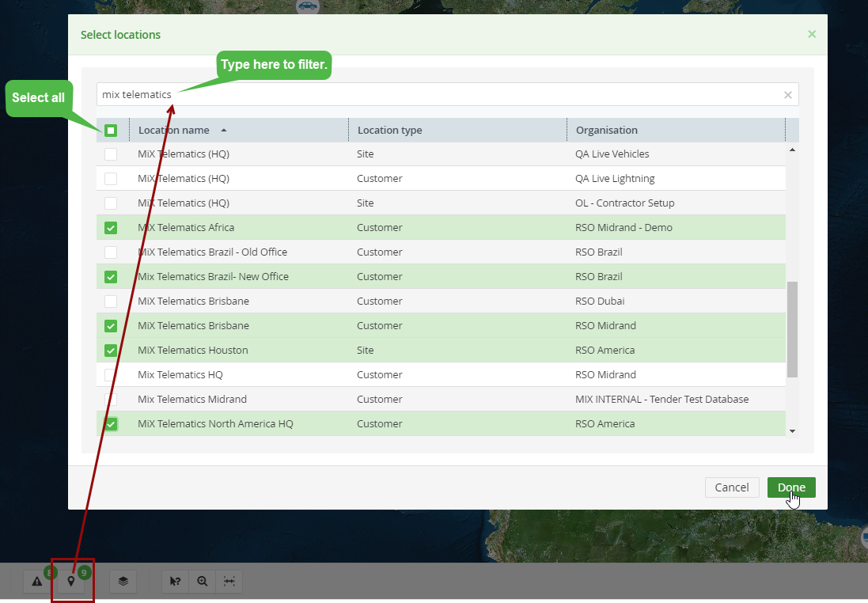Close the Select locations dialog
Screen dimensions: 868x603
(812, 34)
